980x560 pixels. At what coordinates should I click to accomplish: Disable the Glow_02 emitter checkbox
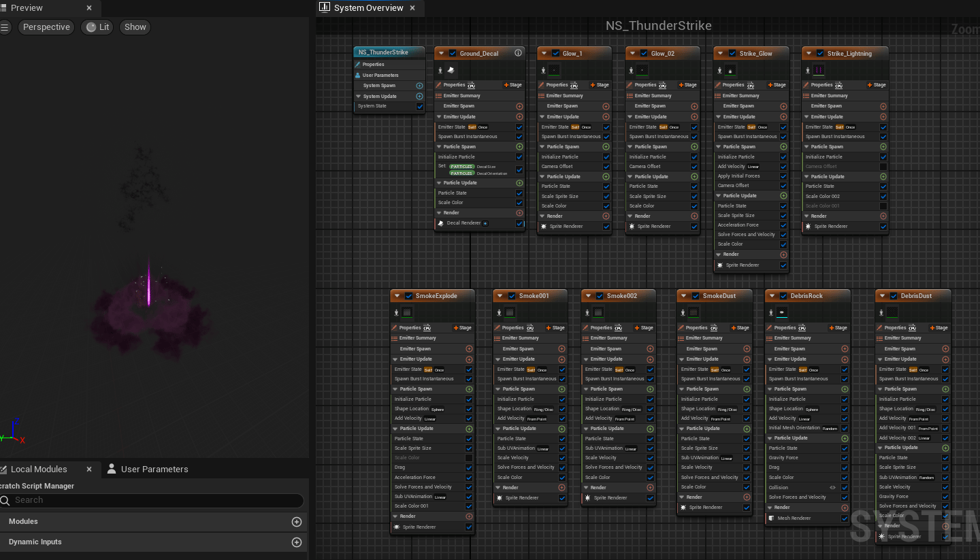(x=643, y=53)
